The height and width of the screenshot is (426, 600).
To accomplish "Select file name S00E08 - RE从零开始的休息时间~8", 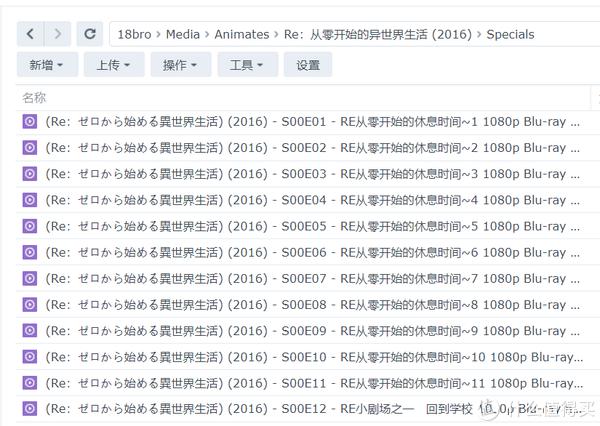I will (313, 305).
